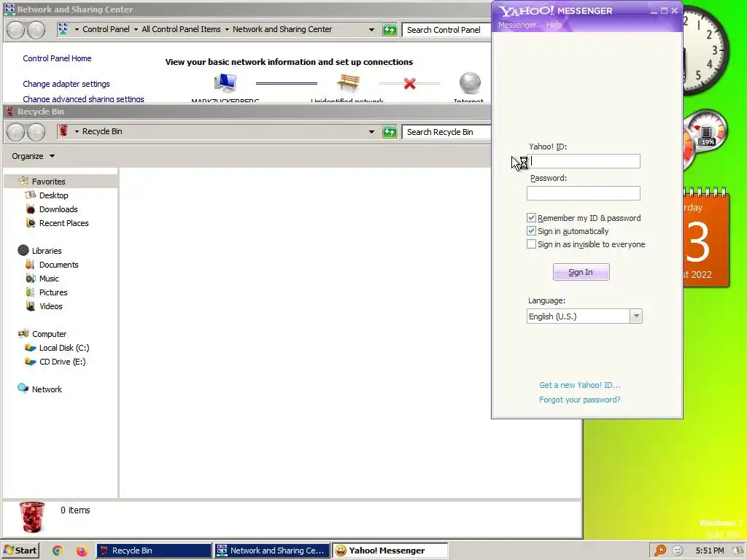The height and width of the screenshot is (560, 747).
Task: Click the Password text field
Action: tap(583, 193)
